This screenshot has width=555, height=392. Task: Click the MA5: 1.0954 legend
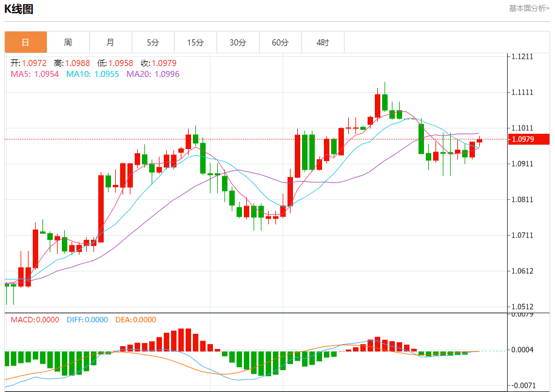35,74
